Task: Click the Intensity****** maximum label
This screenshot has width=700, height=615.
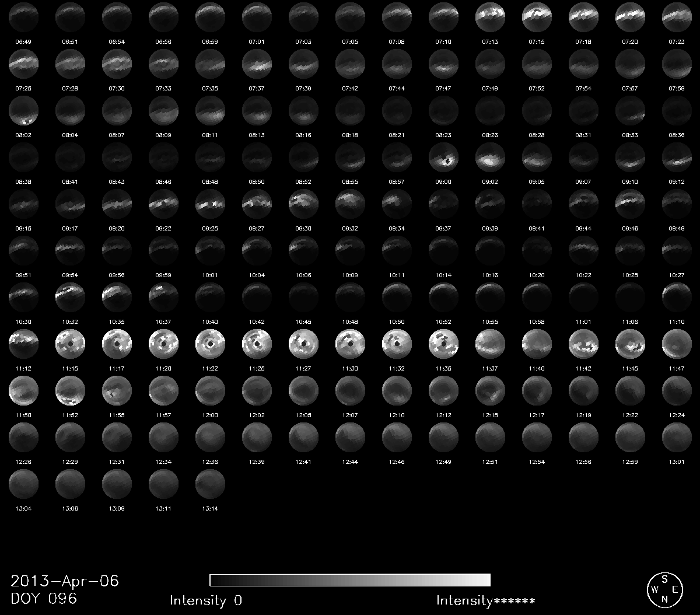Action: [485, 600]
